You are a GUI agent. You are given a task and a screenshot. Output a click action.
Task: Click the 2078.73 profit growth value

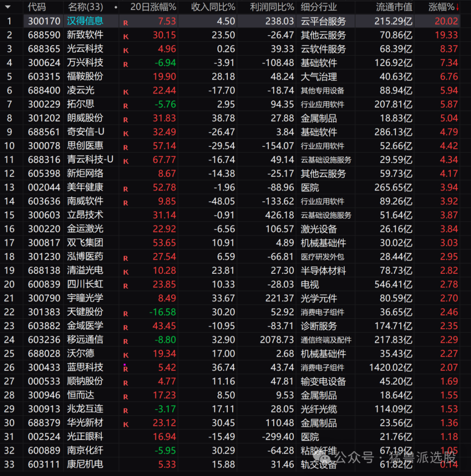point(277,340)
